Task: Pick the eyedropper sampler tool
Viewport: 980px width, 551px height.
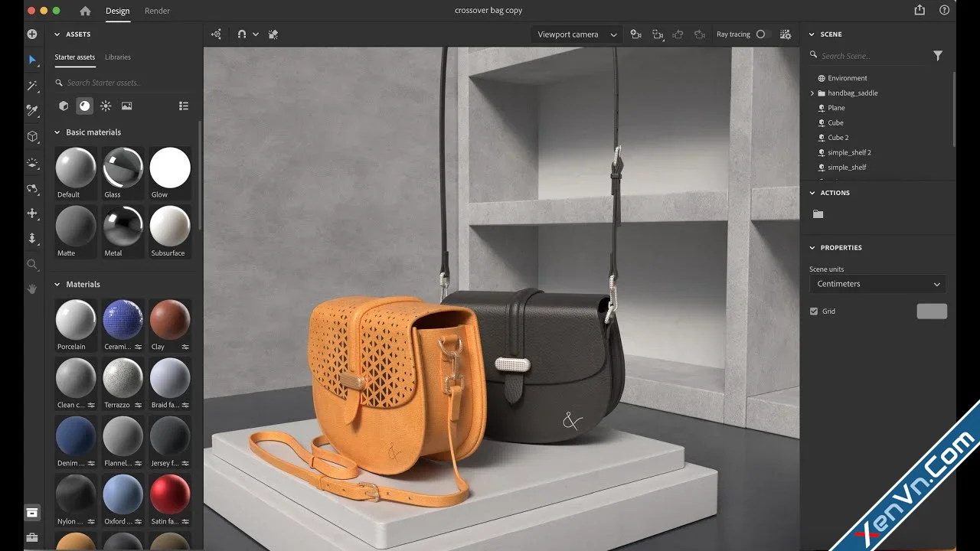Action: coord(32,111)
